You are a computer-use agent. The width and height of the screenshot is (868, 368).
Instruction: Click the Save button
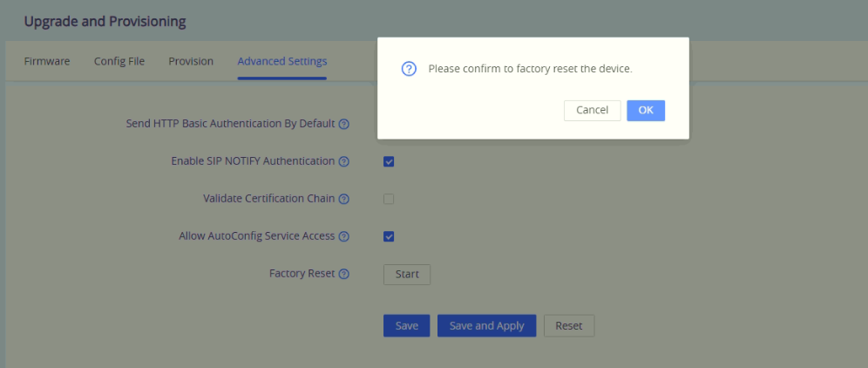coord(406,326)
